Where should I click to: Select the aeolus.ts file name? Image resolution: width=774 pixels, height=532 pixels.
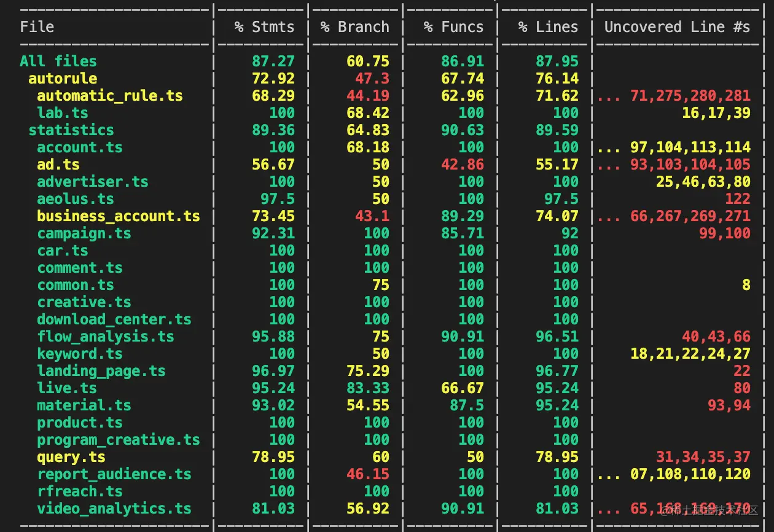click(76, 199)
